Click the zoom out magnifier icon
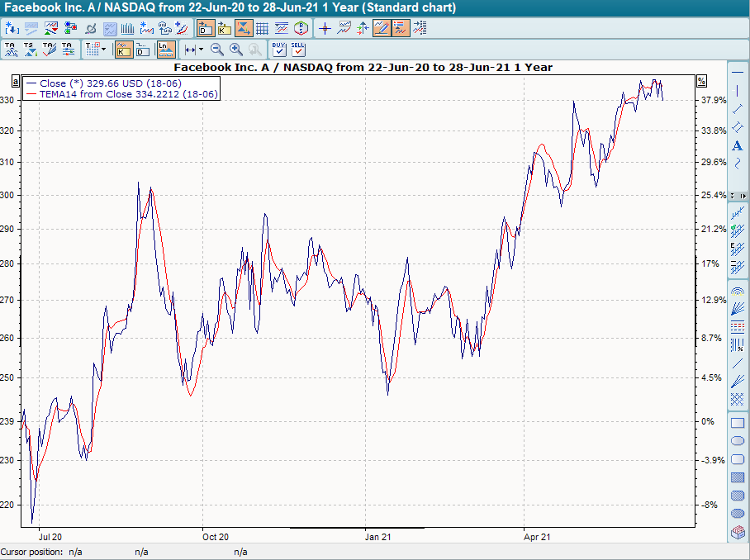 pyautogui.click(x=216, y=50)
